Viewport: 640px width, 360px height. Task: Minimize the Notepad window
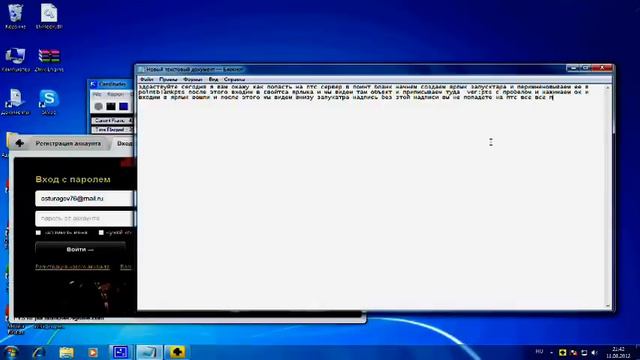[x=573, y=68]
